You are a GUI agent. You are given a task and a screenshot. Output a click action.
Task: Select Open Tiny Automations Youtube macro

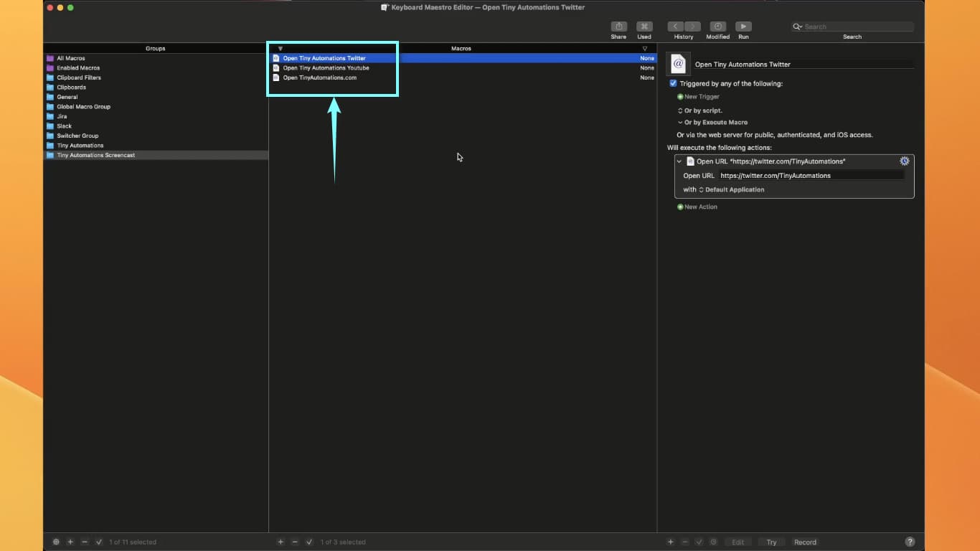click(463, 68)
